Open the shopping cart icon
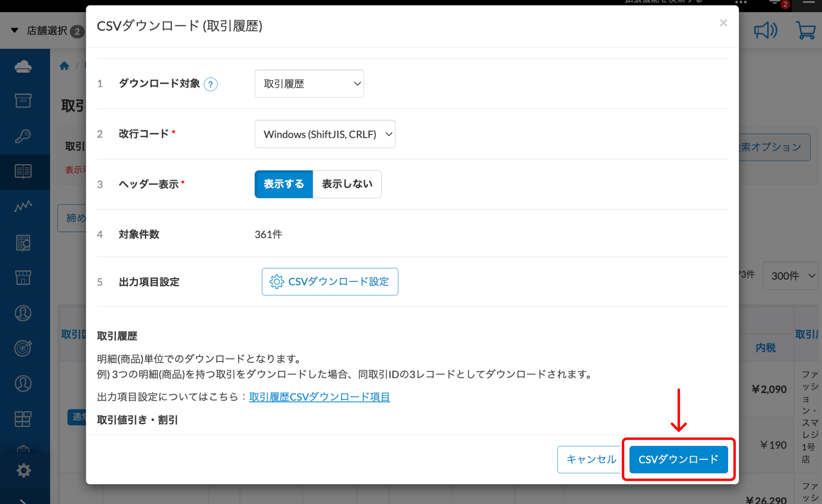The width and height of the screenshot is (822, 504). pyautogui.click(x=805, y=30)
